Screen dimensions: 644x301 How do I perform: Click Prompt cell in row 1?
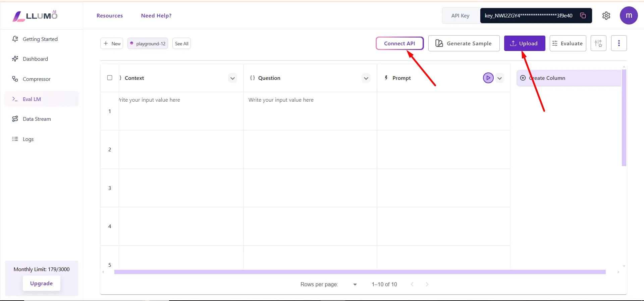[443, 111]
